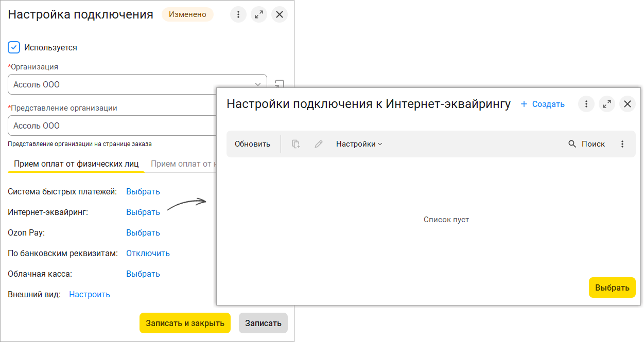This screenshot has height=342, width=644.
Task: Expand the Internet acquiring dialog to full size
Action: [607, 104]
